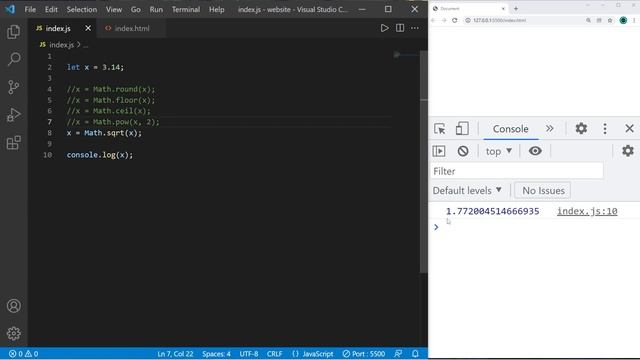Expand more DevTools tabs chevron
Viewport: 640px width, 360px height.
pos(550,129)
